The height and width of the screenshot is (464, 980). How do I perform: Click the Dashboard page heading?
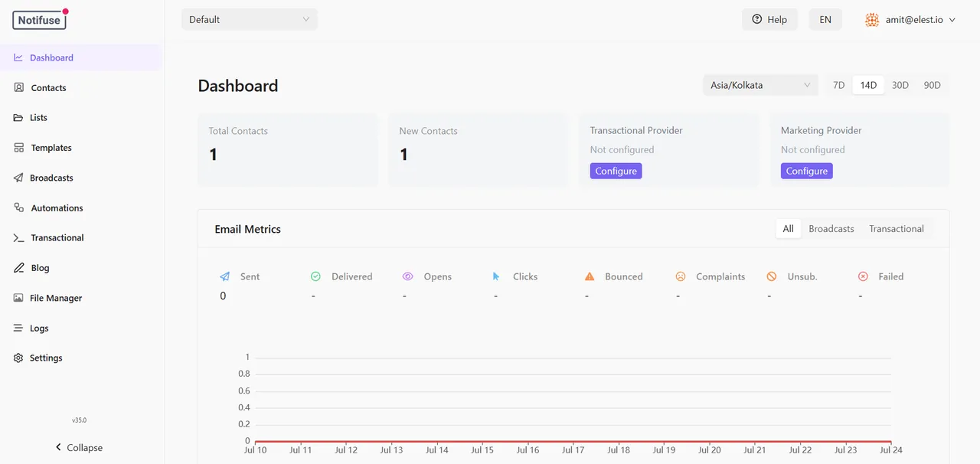click(x=238, y=86)
